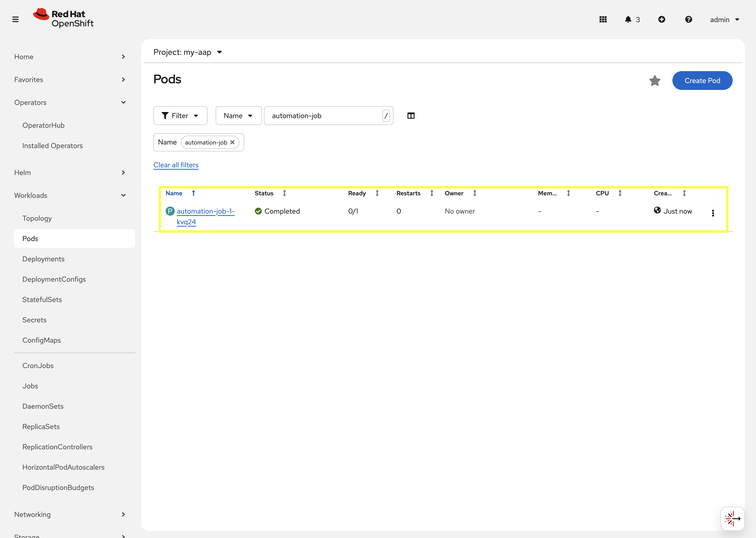Open the hamburger navigation menu
756x538 pixels.
click(15, 20)
